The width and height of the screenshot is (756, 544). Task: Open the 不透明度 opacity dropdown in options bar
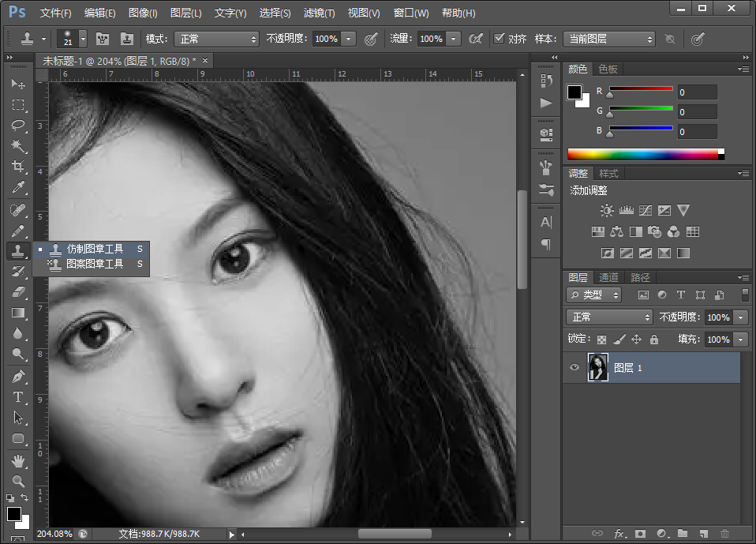(348, 39)
